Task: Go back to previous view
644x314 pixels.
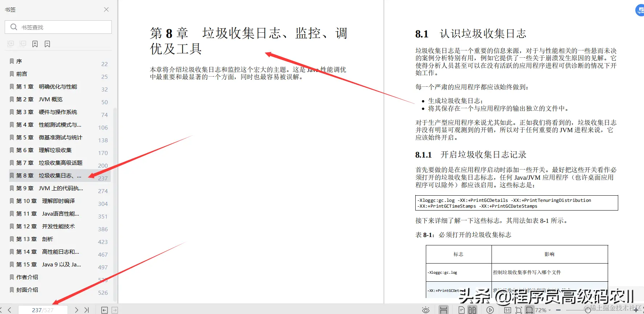Action: pos(104,310)
